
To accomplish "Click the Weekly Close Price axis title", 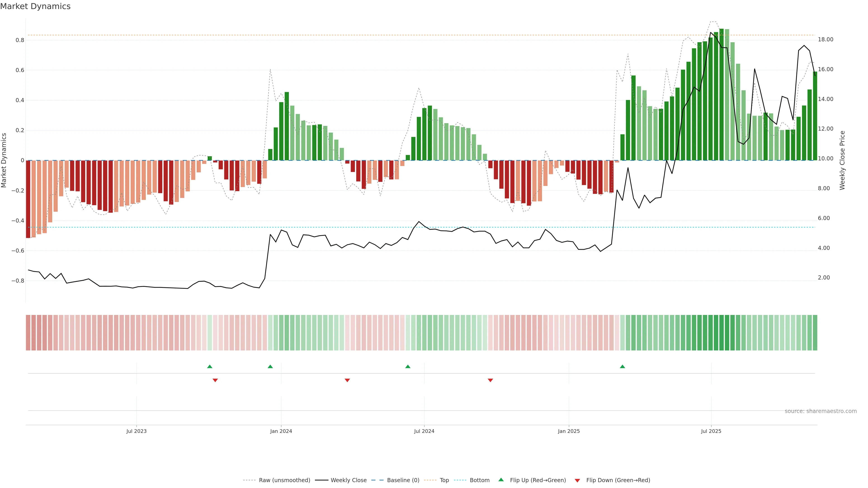I will [842, 160].
